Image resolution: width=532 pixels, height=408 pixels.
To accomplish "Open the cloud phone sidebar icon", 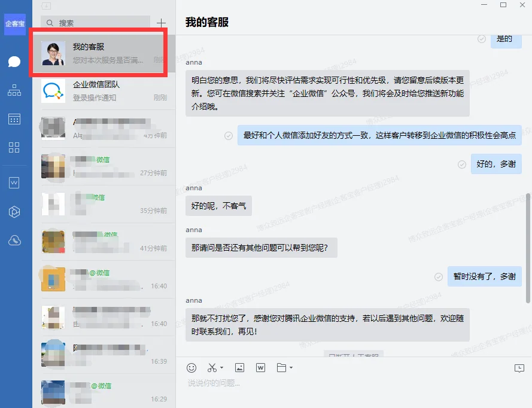I will click(14, 240).
